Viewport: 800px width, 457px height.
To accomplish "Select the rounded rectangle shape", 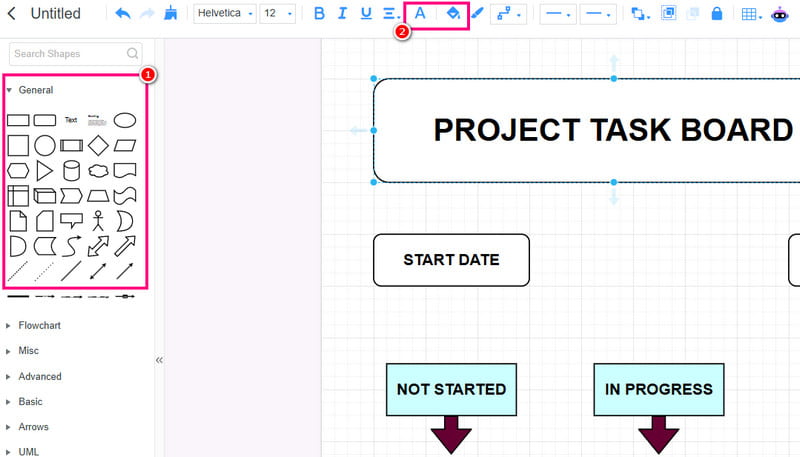I will coord(44,120).
